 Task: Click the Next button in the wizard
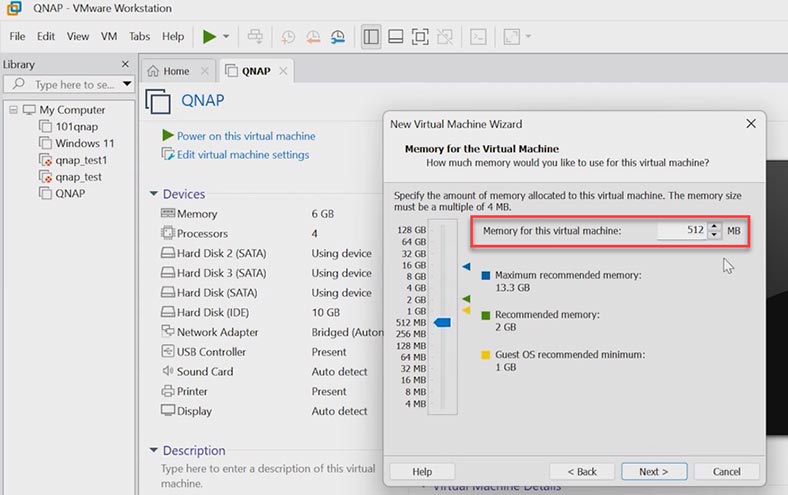coord(654,471)
